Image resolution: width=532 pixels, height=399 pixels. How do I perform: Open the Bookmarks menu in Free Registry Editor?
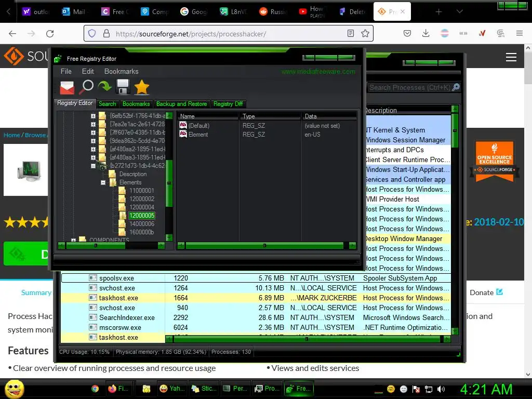pyautogui.click(x=121, y=71)
